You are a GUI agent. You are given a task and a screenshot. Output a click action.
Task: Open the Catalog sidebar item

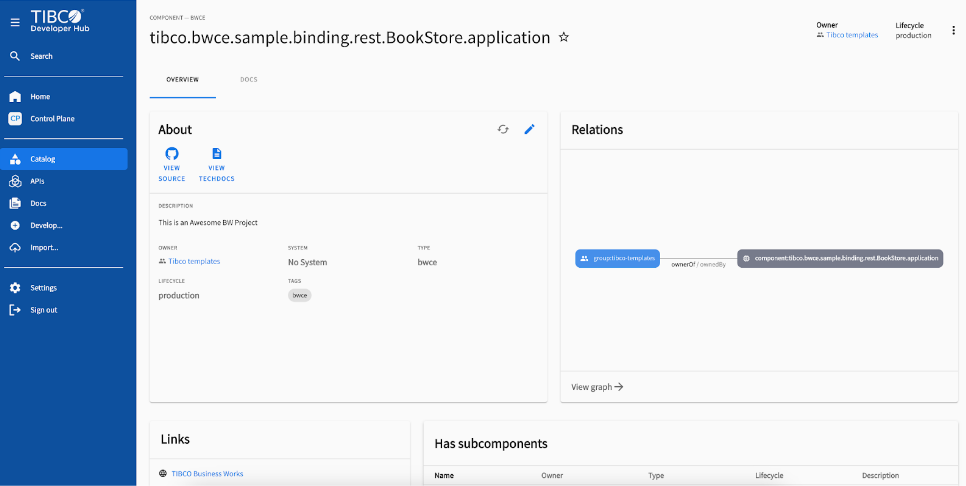coord(43,159)
